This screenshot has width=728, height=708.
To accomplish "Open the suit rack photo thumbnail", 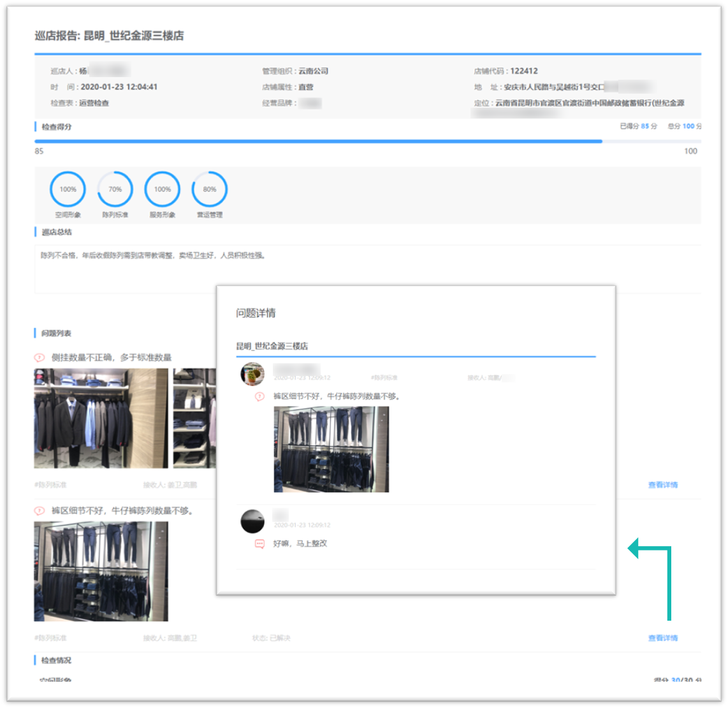I will (x=101, y=418).
